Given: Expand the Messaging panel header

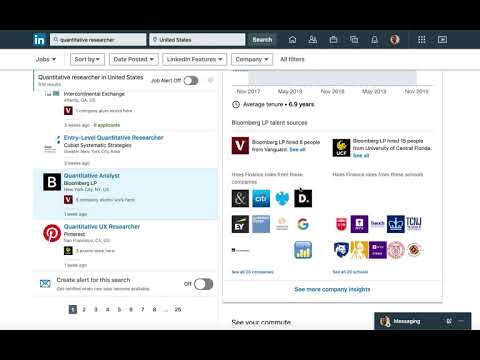Looking at the screenshot, I should (x=423, y=321).
